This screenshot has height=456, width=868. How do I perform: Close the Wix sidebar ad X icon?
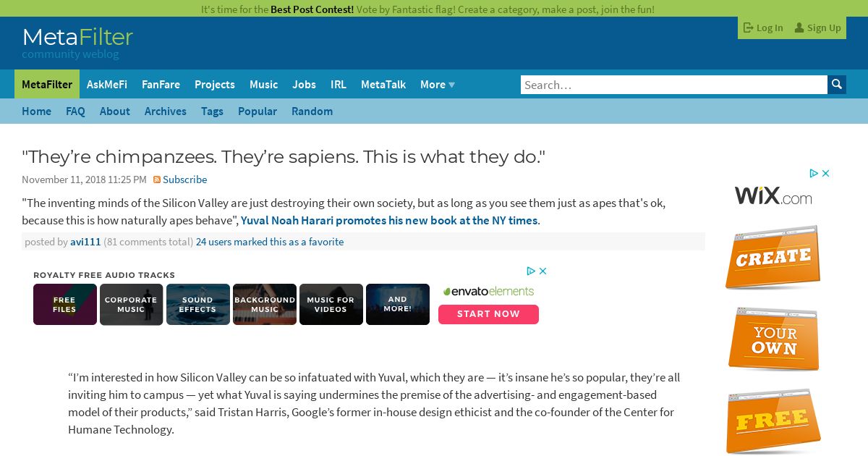(x=826, y=173)
